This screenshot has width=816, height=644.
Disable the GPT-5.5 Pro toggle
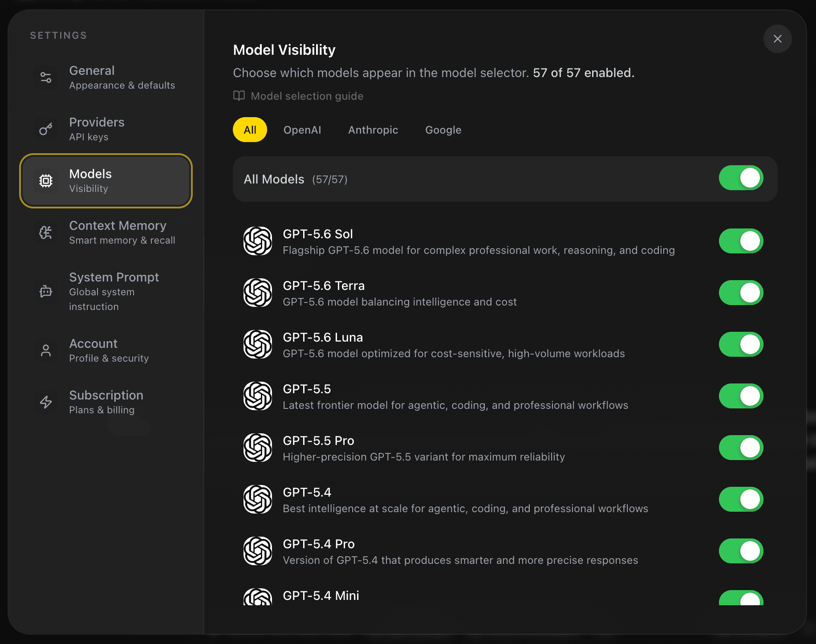click(741, 448)
